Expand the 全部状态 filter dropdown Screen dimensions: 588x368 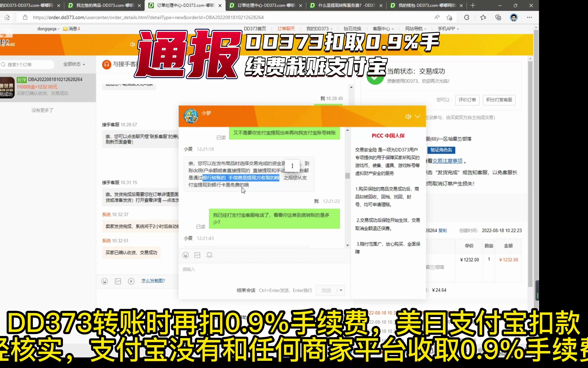tap(74, 64)
